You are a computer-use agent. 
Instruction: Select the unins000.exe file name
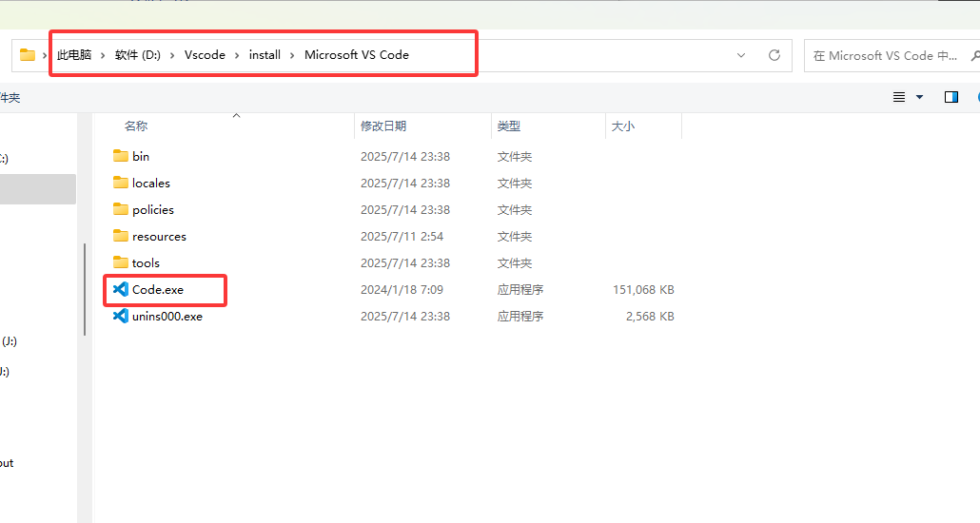coord(167,316)
